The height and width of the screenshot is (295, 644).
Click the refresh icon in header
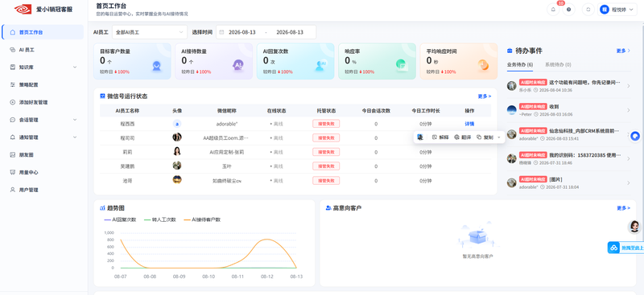(588, 10)
